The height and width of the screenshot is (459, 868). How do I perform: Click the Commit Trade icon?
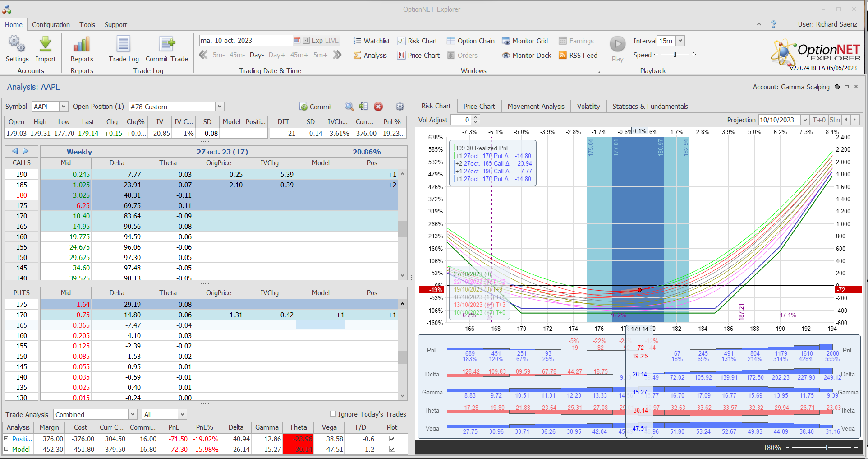click(x=167, y=44)
